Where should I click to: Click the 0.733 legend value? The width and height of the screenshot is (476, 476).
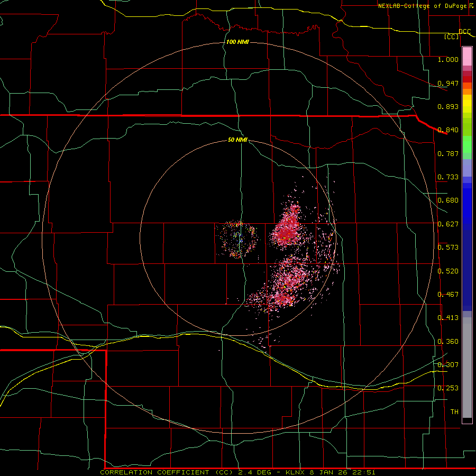click(x=448, y=177)
